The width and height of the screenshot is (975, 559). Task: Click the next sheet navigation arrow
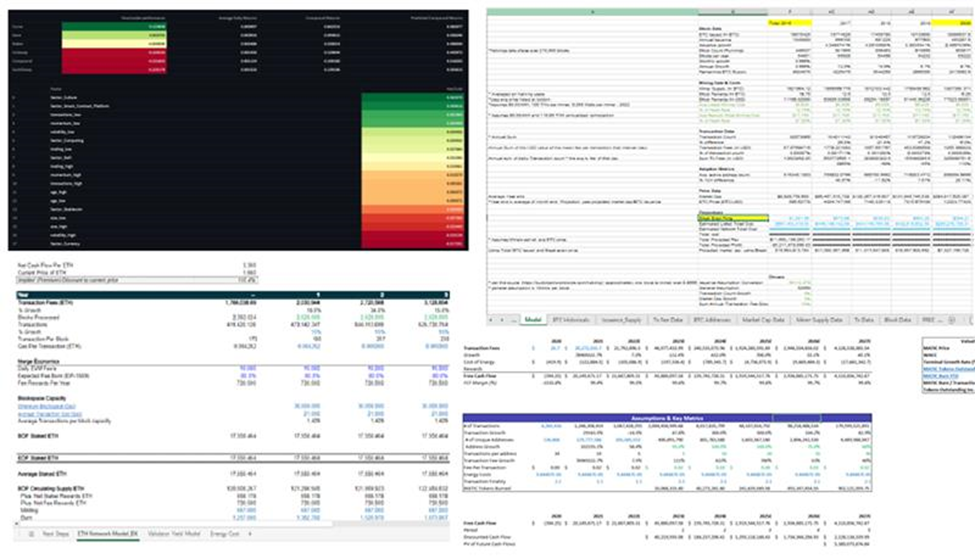pos(502,320)
